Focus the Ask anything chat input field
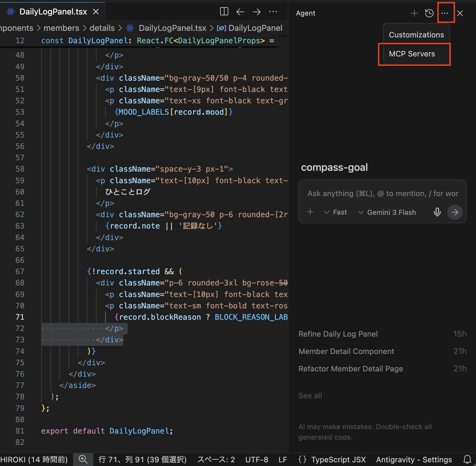The width and height of the screenshot is (476, 466). pyautogui.click(x=382, y=193)
